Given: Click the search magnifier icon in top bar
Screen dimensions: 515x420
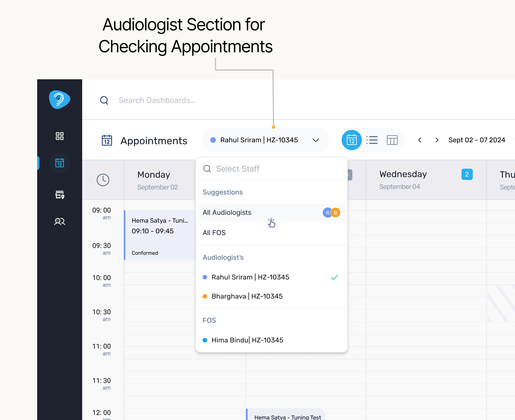Looking at the screenshot, I should click(x=104, y=100).
